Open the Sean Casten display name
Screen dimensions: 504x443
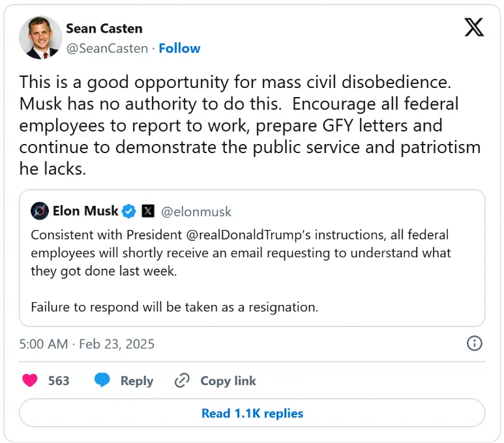(x=104, y=29)
